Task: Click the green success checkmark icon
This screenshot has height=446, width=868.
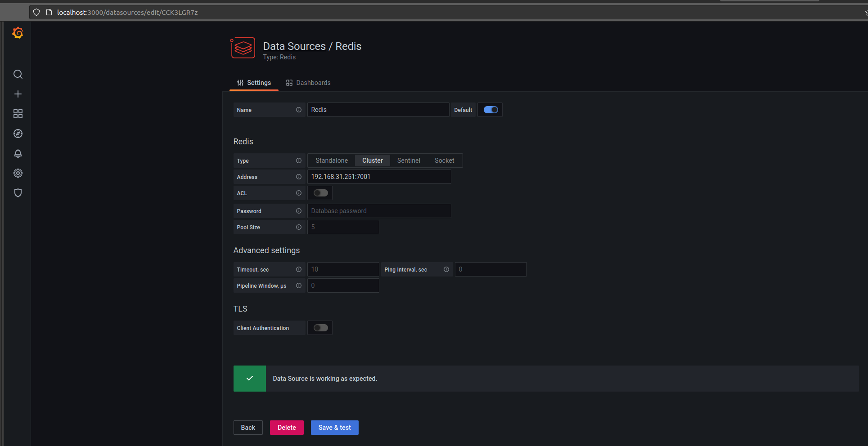Action: (250, 379)
